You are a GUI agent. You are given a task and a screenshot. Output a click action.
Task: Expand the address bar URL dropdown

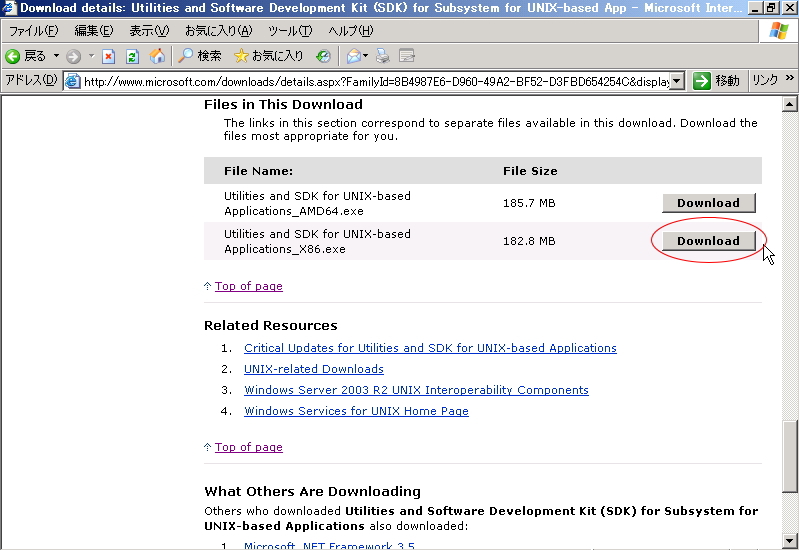pyautogui.click(x=677, y=81)
